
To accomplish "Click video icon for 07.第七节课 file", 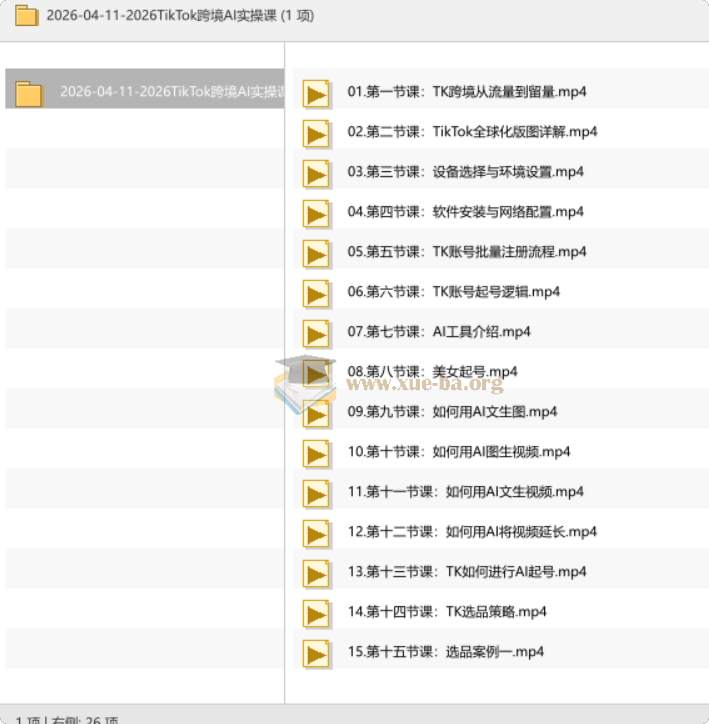I will point(317,334).
